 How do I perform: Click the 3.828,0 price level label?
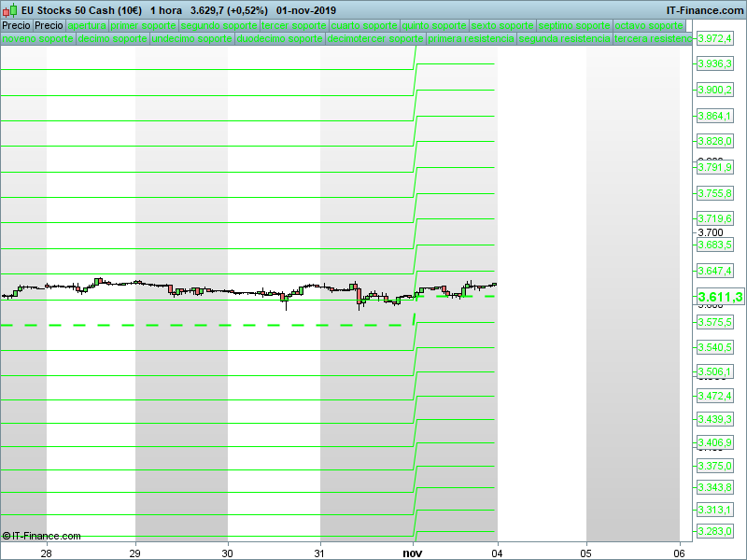714,141
